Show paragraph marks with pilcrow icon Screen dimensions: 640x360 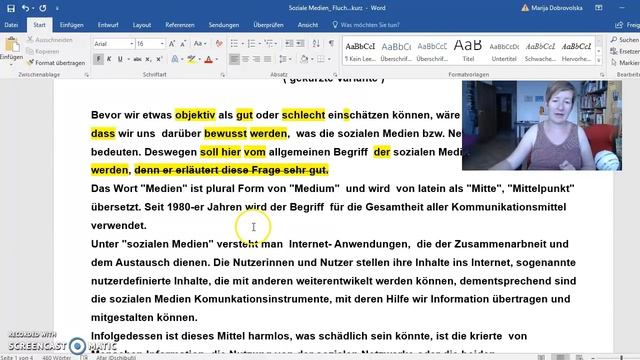[x=331, y=43]
